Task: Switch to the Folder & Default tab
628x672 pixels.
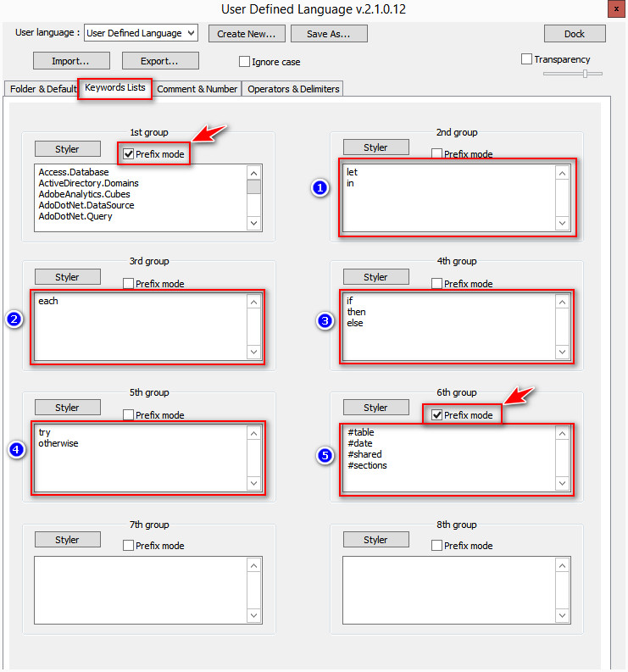Action: 42,89
